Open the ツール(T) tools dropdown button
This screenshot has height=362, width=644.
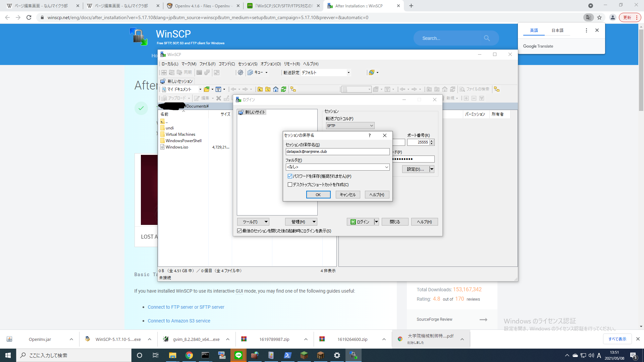(253, 222)
